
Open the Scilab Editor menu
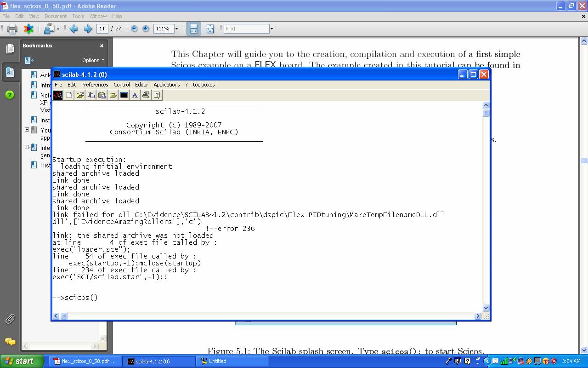(x=141, y=85)
